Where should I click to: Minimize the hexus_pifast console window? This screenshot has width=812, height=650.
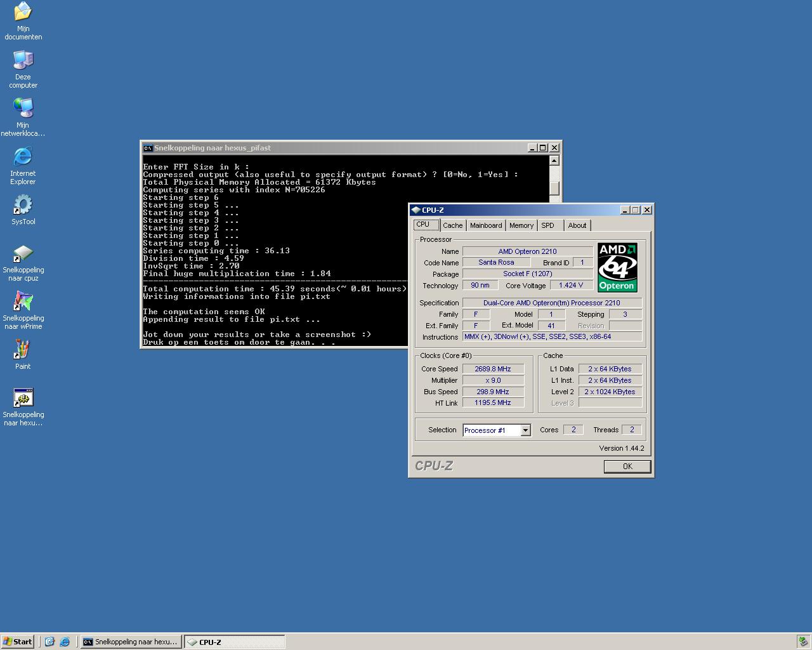(532, 148)
